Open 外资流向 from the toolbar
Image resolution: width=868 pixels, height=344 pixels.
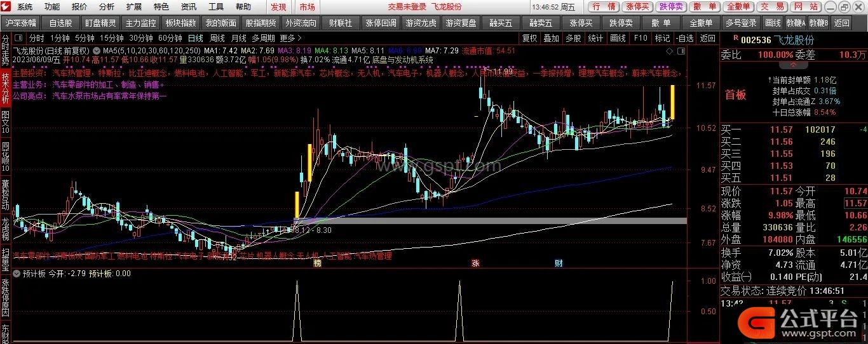pos(301,22)
